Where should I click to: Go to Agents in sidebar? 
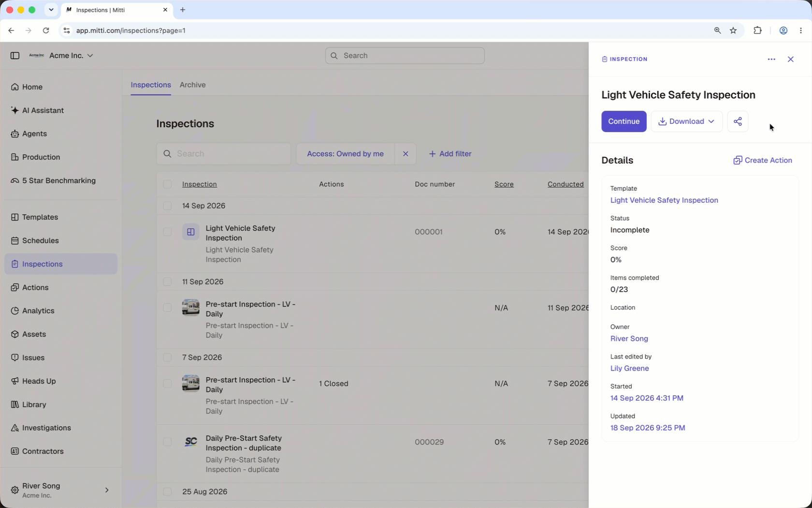coord(60,134)
